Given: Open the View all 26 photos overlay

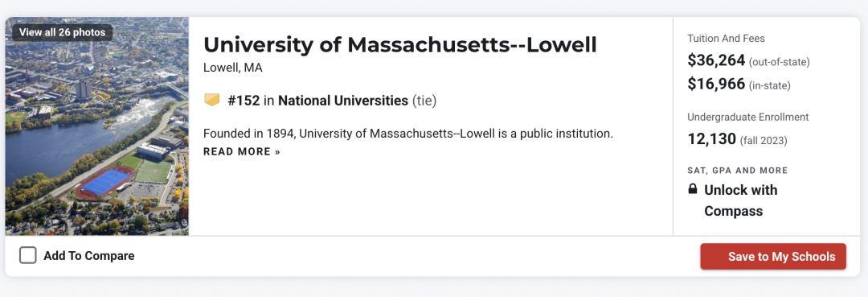Looking at the screenshot, I should (x=62, y=32).
